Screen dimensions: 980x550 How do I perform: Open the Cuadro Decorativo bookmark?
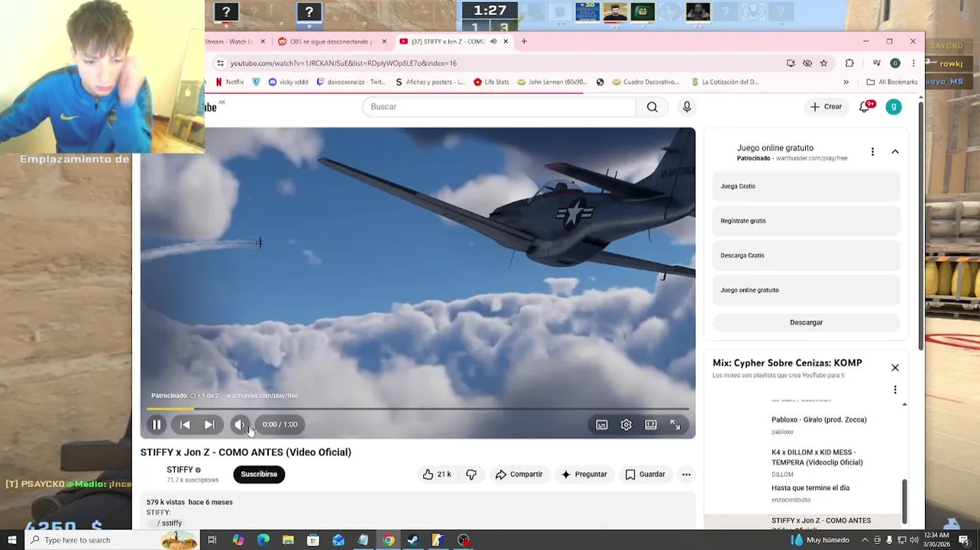click(645, 82)
